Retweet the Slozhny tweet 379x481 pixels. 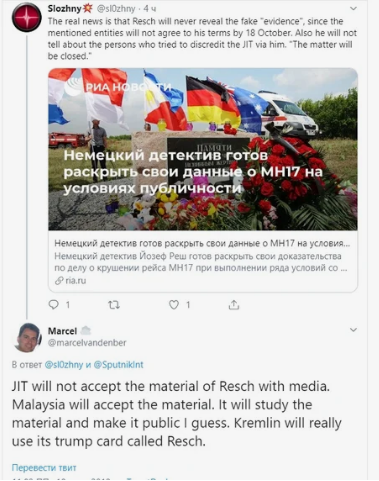click(114, 305)
